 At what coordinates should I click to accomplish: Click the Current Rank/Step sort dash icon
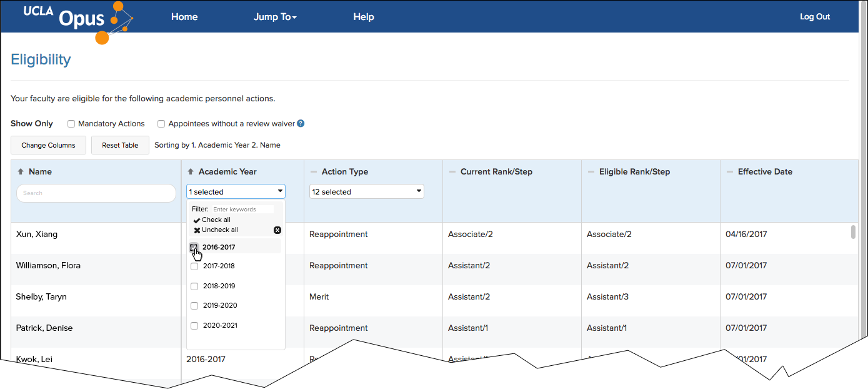click(452, 171)
